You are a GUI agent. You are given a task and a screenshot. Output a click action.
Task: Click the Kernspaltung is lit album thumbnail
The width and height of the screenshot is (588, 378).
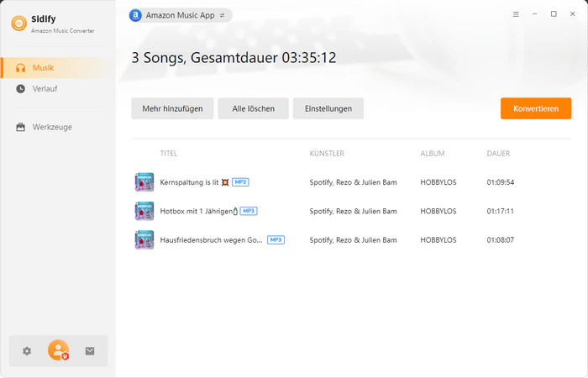pos(144,182)
